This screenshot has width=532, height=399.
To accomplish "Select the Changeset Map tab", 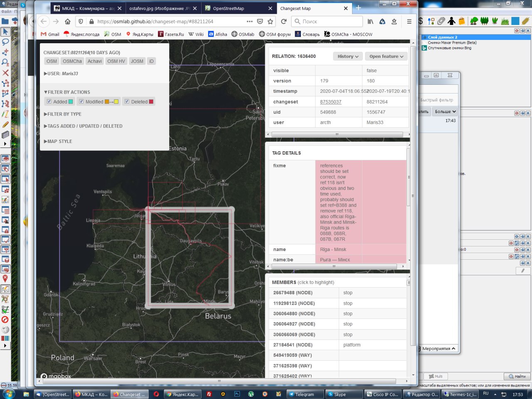I will coord(314,8).
